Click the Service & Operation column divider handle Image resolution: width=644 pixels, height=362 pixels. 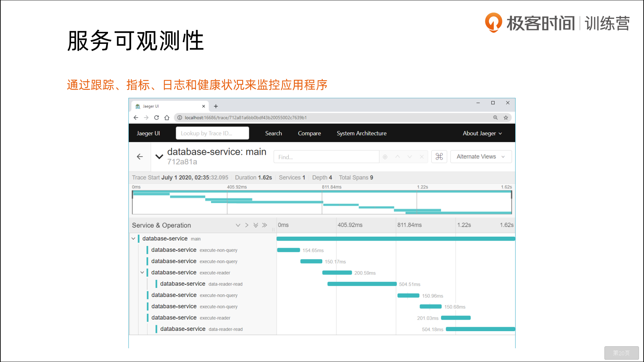(273, 229)
